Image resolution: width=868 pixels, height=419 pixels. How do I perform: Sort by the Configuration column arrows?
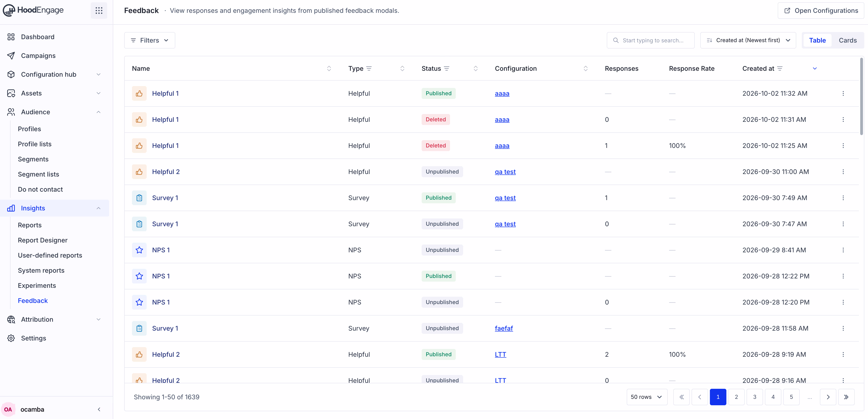[586, 68]
